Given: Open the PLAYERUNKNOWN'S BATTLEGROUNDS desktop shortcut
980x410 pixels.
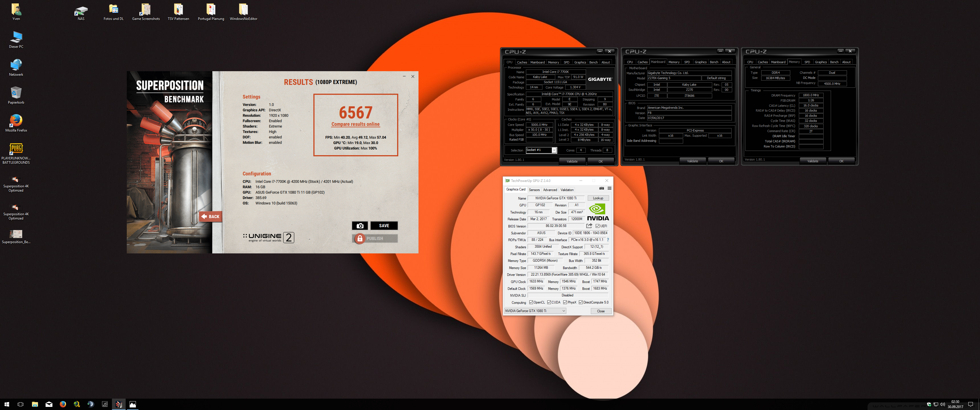Looking at the screenshot, I should (x=16, y=154).
